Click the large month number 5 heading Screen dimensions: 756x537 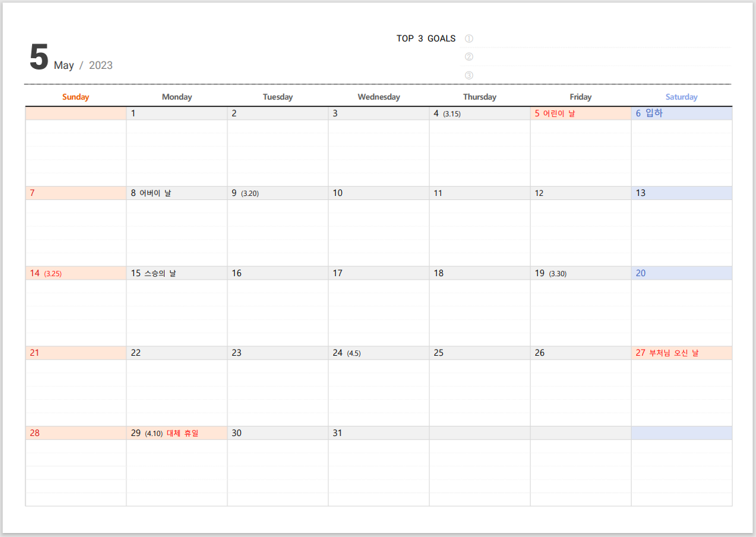click(x=39, y=57)
